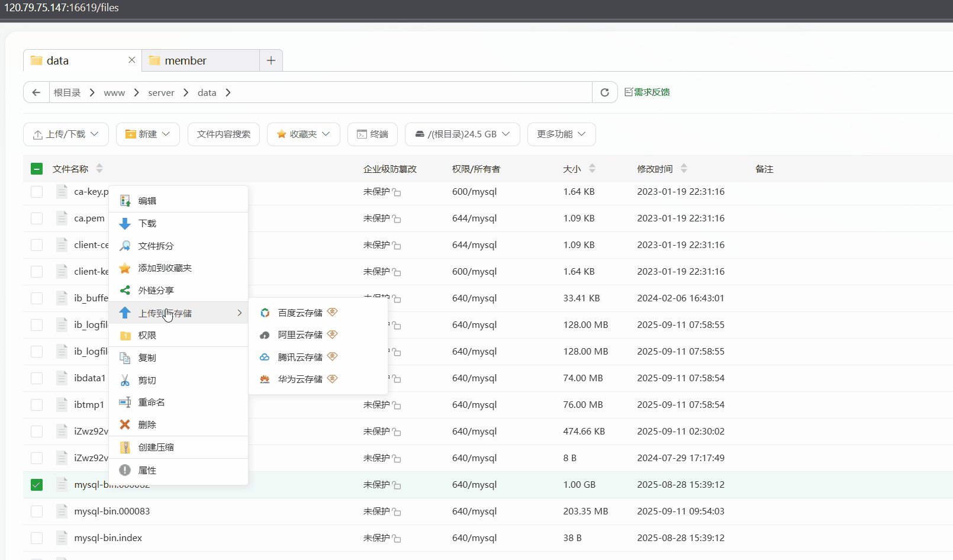Click the Aliyun cloud storage icon

[265, 335]
